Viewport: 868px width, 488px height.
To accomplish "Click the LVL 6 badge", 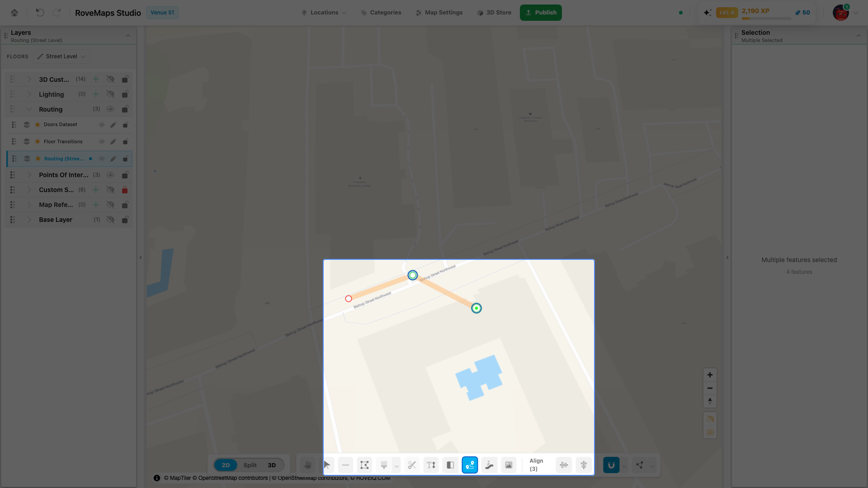I will [x=727, y=13].
